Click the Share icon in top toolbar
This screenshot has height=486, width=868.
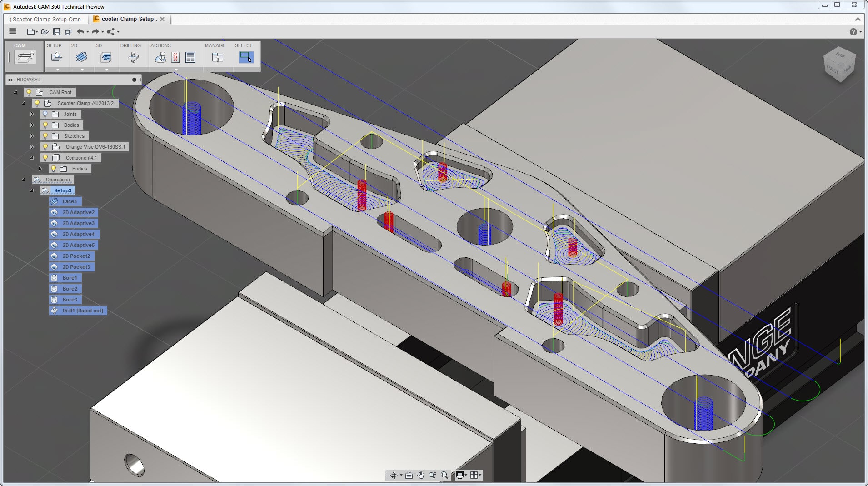click(110, 31)
